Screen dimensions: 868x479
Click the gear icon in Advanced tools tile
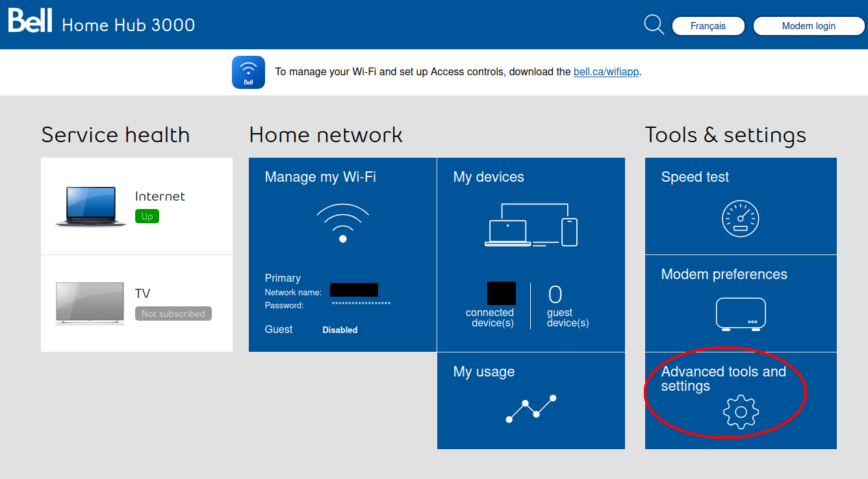click(741, 411)
